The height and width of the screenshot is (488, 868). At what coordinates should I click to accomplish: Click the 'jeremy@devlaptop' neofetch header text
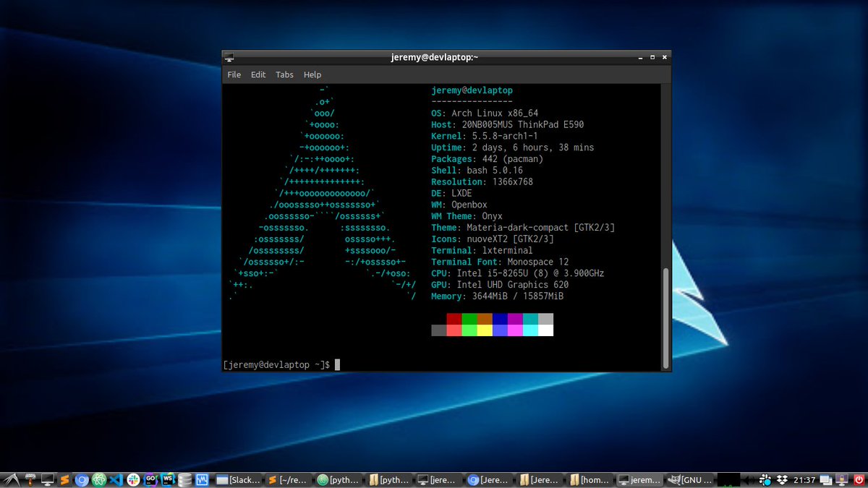coord(472,90)
